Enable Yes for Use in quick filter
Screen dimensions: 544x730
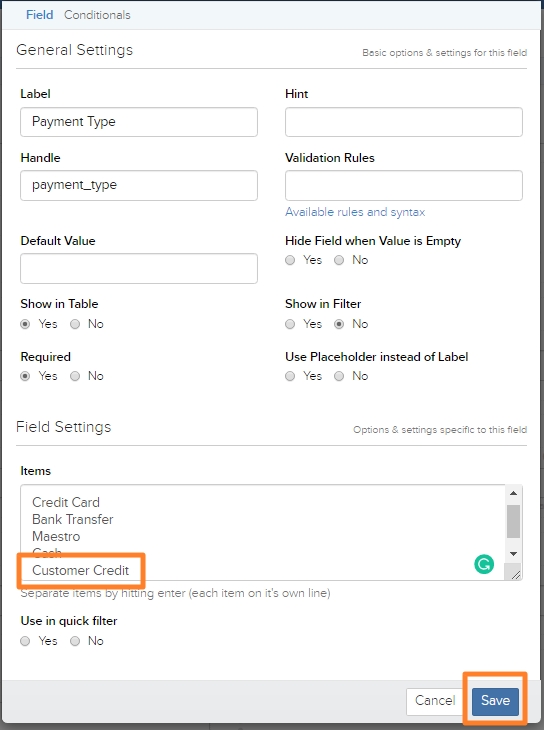click(x=25, y=641)
